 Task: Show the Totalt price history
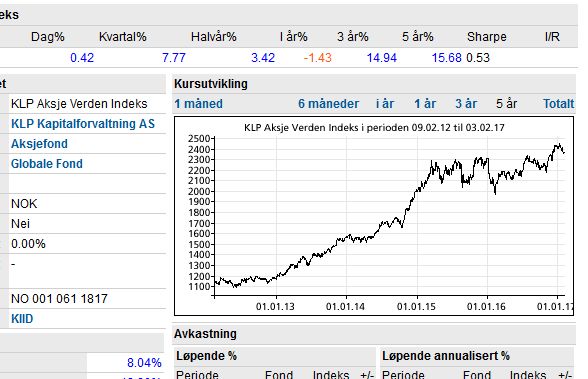[559, 104]
